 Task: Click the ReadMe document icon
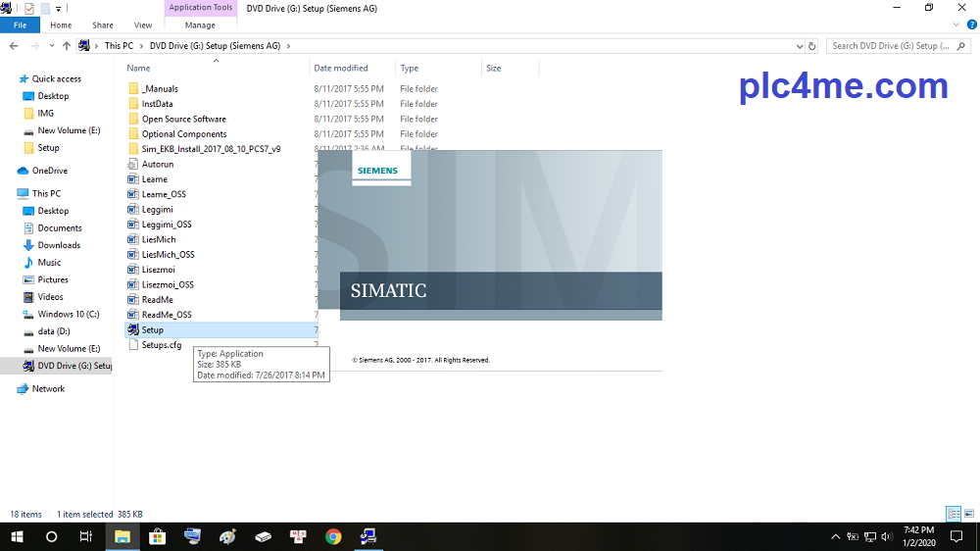click(133, 300)
